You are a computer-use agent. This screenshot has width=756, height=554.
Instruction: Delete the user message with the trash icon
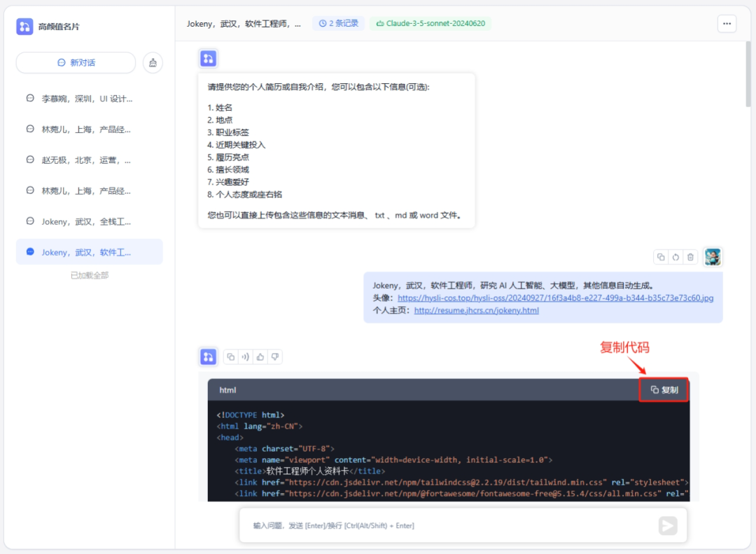(690, 257)
